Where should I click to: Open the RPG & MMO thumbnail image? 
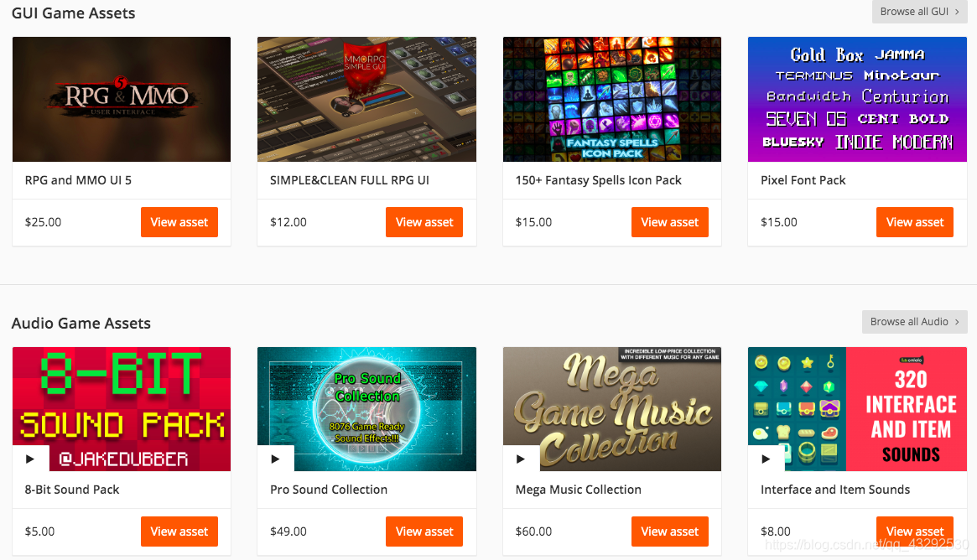[x=122, y=99]
